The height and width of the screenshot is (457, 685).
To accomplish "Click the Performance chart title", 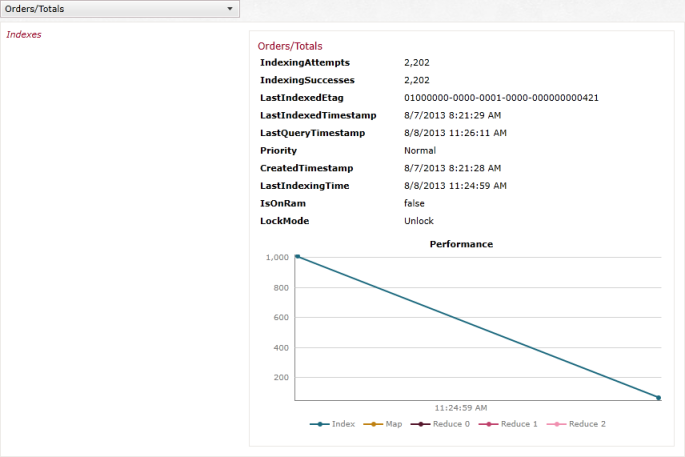I will point(461,244).
